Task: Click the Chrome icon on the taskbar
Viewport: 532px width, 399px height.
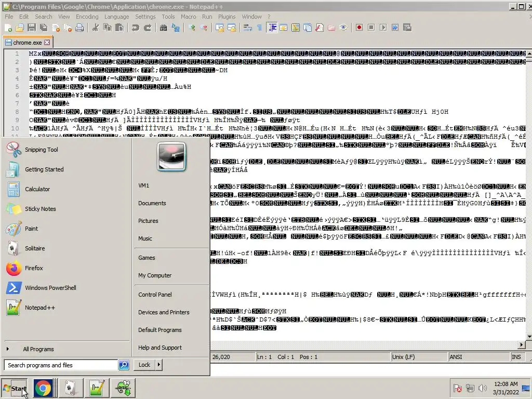Action: coord(43,388)
